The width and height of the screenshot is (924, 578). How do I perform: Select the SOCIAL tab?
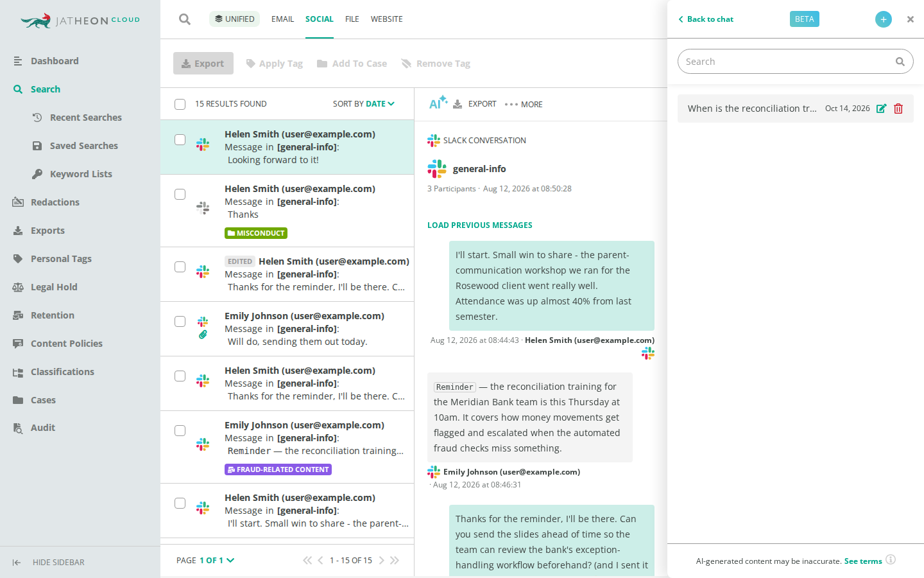coord(319,19)
